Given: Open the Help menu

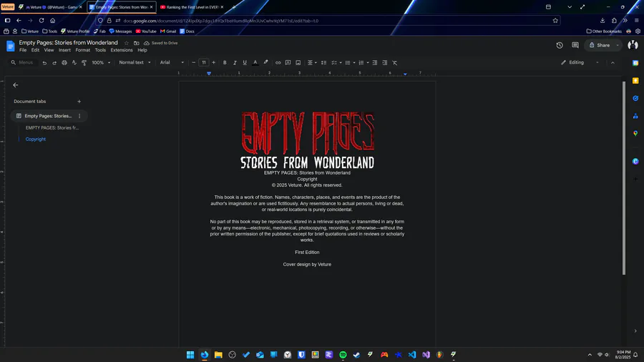Looking at the screenshot, I should point(142,50).
